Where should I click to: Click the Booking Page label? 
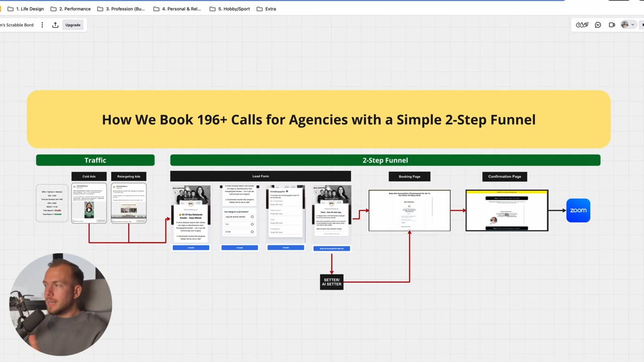[410, 176]
